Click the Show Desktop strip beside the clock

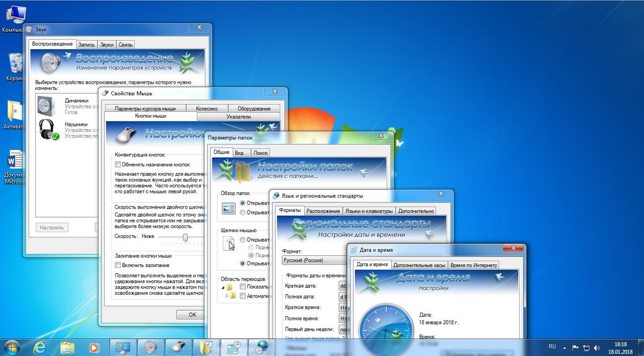coord(641,348)
